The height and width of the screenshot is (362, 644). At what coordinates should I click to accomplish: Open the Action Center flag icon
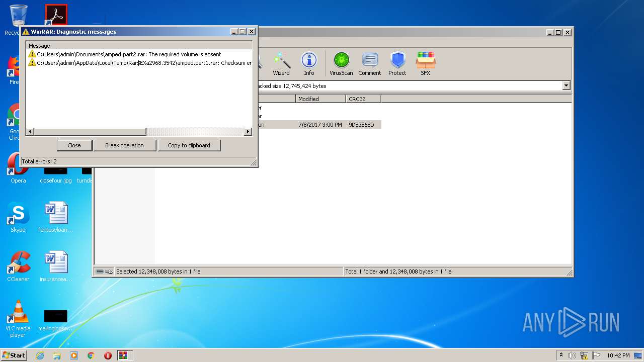(596, 355)
